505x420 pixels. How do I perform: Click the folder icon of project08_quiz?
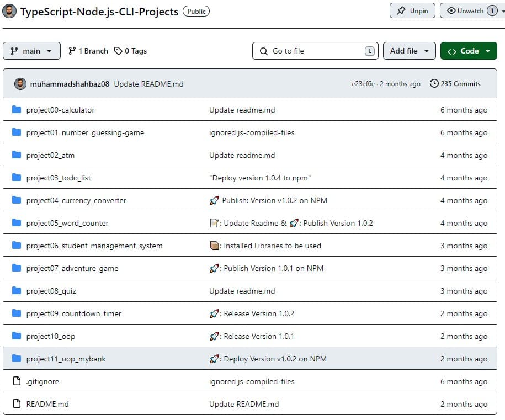17,290
